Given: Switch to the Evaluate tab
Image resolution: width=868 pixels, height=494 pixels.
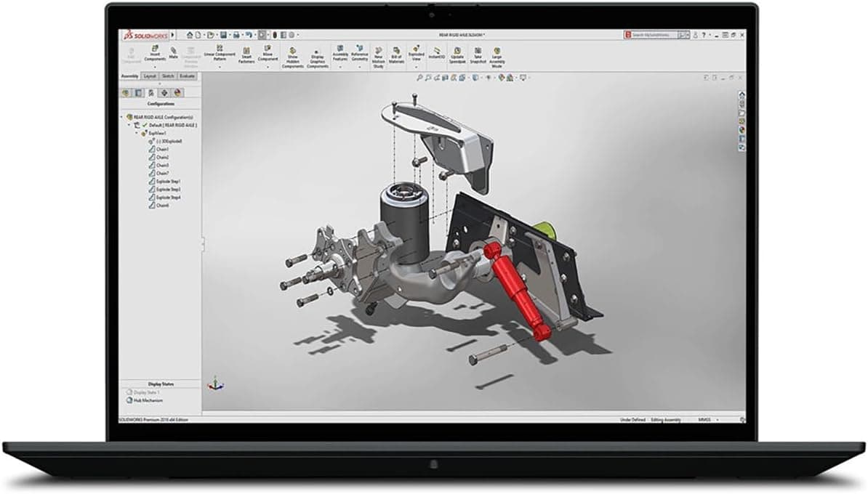Looking at the screenshot, I should (x=187, y=76).
